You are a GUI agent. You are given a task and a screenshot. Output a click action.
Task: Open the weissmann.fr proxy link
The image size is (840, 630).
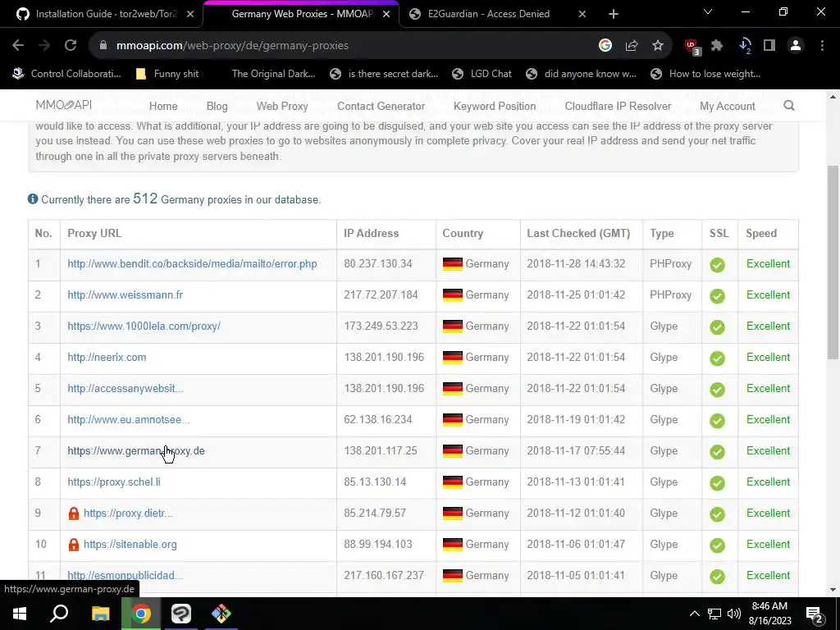click(126, 294)
